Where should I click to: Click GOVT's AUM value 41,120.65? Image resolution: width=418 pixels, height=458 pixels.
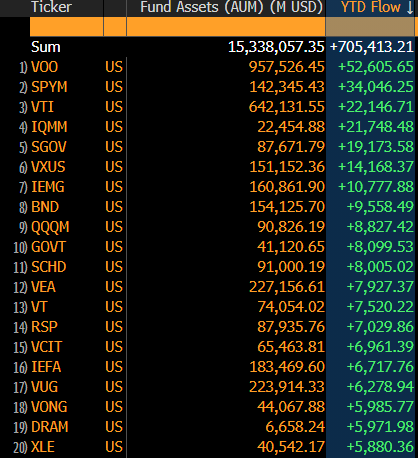[x=291, y=247]
